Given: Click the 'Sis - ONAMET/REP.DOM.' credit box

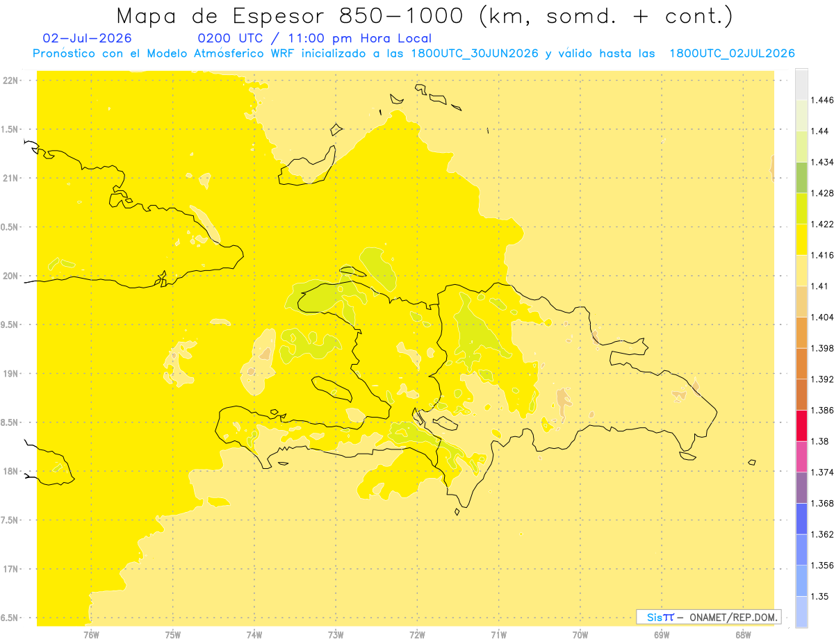Looking at the screenshot, I should point(708,617).
